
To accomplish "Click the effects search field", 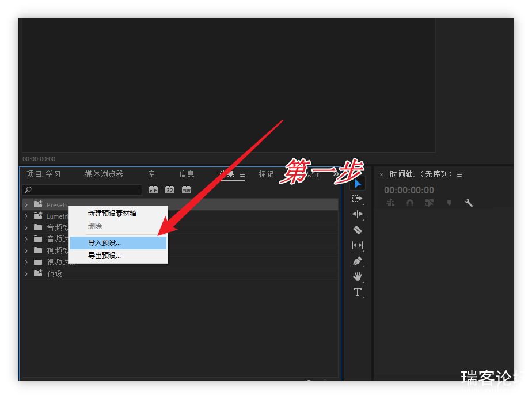I will pos(82,189).
